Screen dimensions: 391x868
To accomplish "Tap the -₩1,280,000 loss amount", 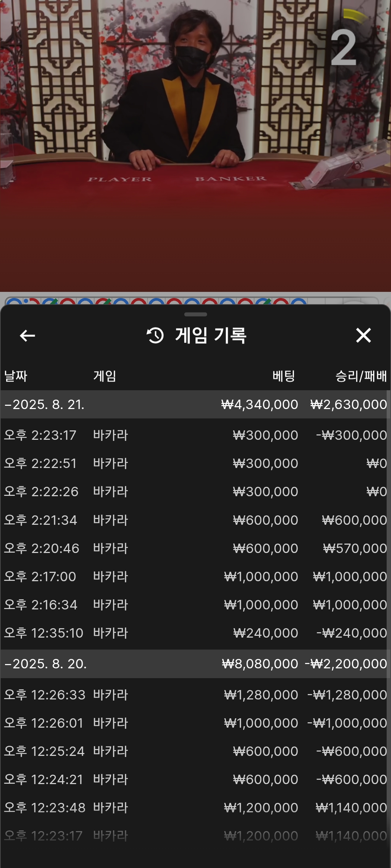I will (347, 695).
